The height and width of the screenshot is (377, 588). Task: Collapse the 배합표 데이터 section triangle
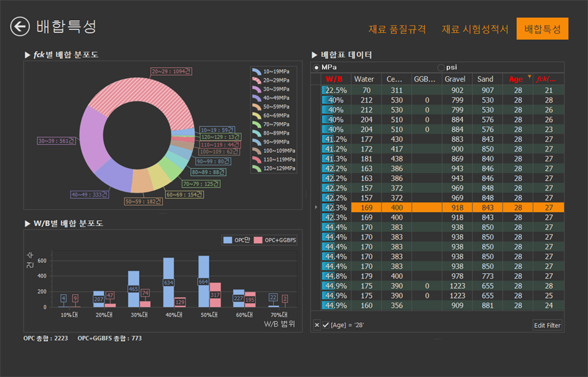(314, 55)
